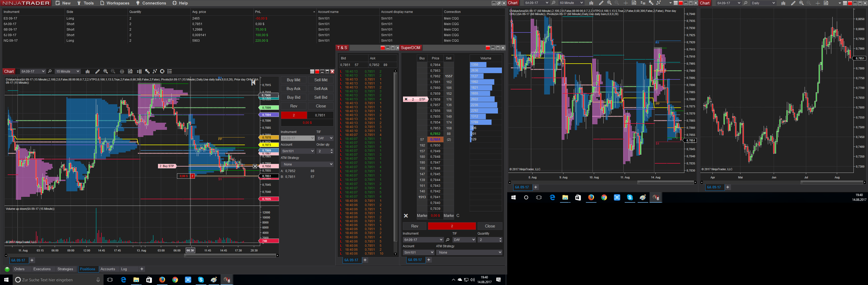The image size is (868, 285).
Task: Search instrument magnifier in 15 Minute chart
Action: tap(50, 71)
